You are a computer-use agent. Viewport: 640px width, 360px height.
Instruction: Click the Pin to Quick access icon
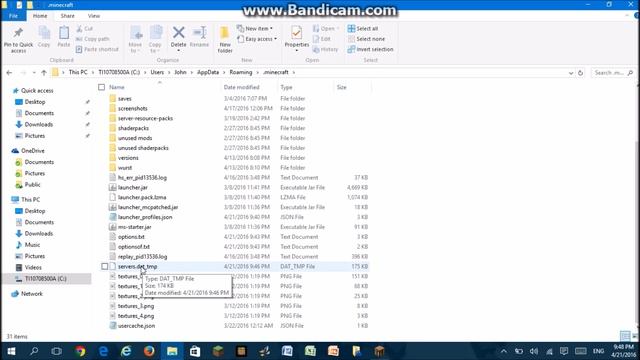tap(18, 33)
